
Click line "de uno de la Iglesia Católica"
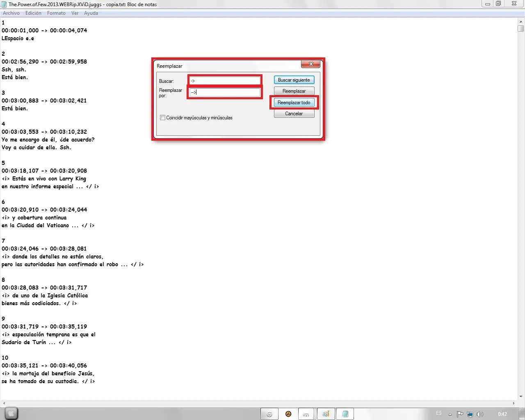coord(45,295)
